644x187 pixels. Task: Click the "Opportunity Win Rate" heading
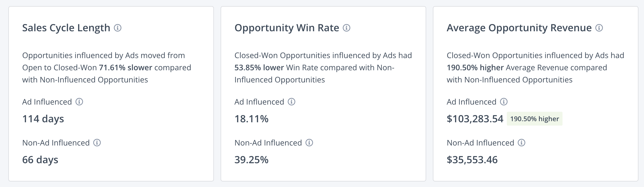pos(287,28)
